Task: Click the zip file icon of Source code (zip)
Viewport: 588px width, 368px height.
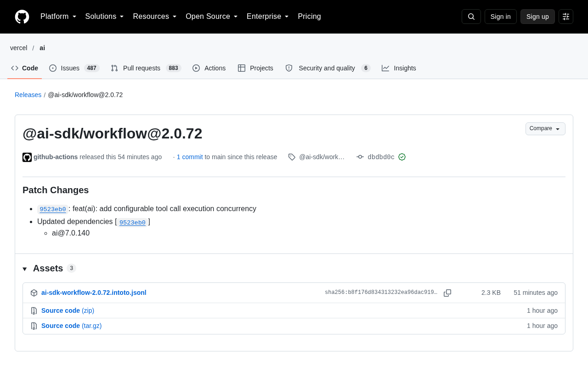Action: (x=34, y=310)
